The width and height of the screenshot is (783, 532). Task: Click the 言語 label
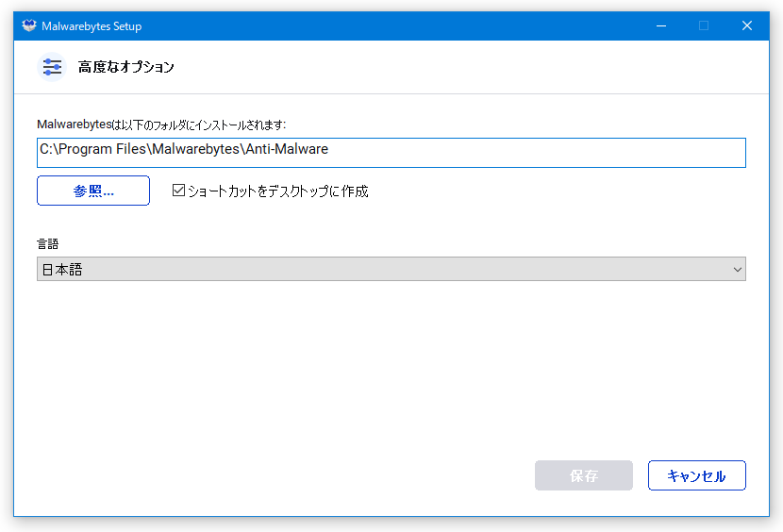coord(48,243)
